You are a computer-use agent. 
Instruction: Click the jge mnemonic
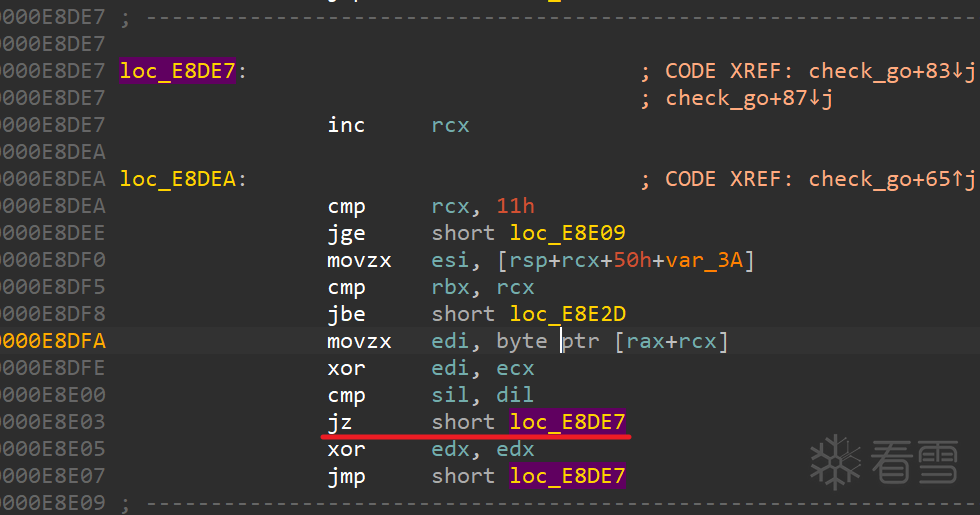click(x=346, y=234)
